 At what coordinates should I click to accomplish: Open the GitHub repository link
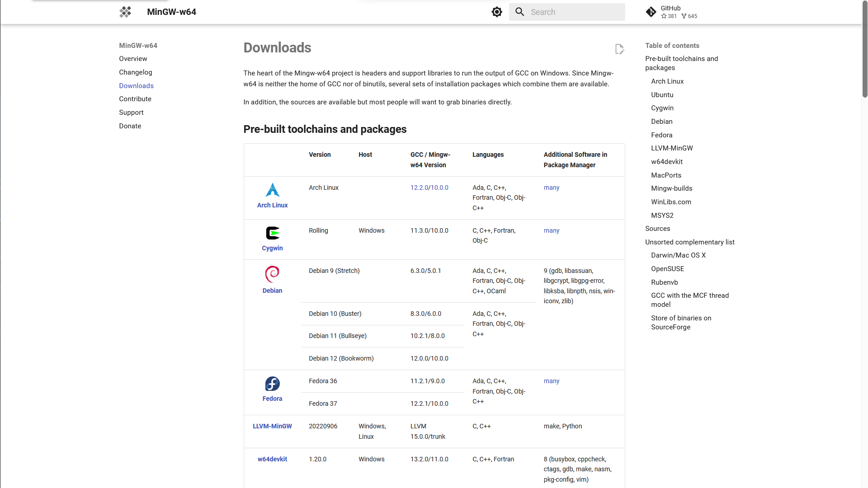[672, 12]
